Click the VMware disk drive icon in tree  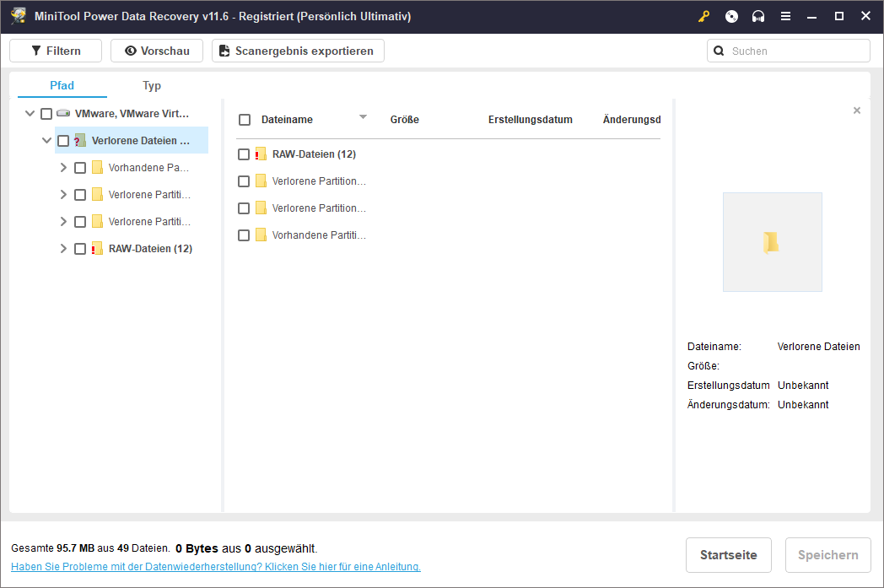pyautogui.click(x=63, y=113)
